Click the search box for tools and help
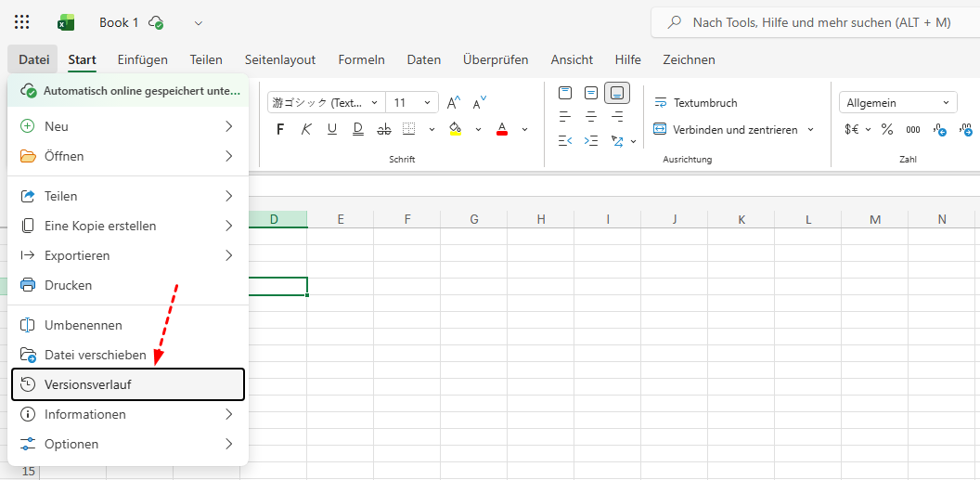The height and width of the screenshot is (480, 980). (x=817, y=22)
